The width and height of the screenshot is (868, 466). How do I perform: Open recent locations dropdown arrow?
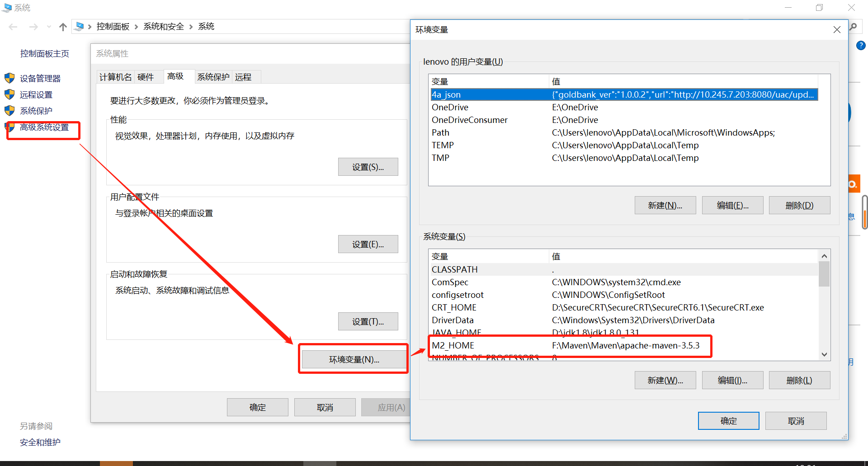[49, 27]
